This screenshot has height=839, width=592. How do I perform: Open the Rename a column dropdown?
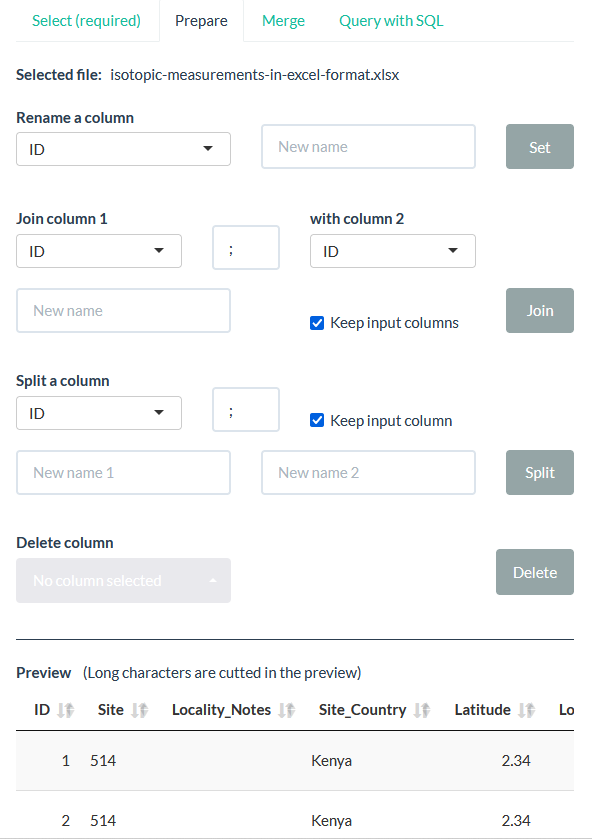click(123, 148)
